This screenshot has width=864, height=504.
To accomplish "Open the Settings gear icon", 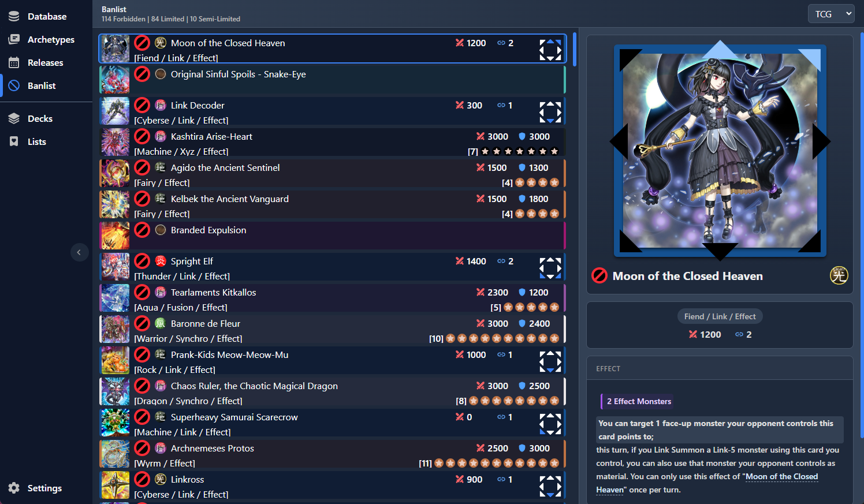I will (14, 488).
